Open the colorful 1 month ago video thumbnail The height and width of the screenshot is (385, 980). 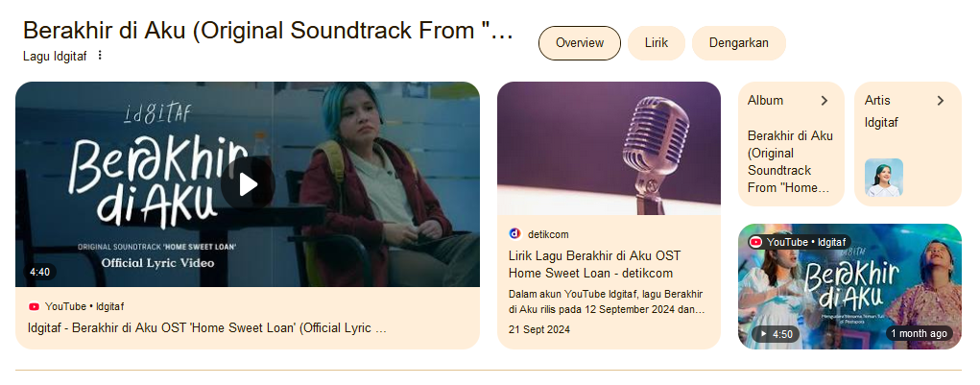(x=850, y=286)
